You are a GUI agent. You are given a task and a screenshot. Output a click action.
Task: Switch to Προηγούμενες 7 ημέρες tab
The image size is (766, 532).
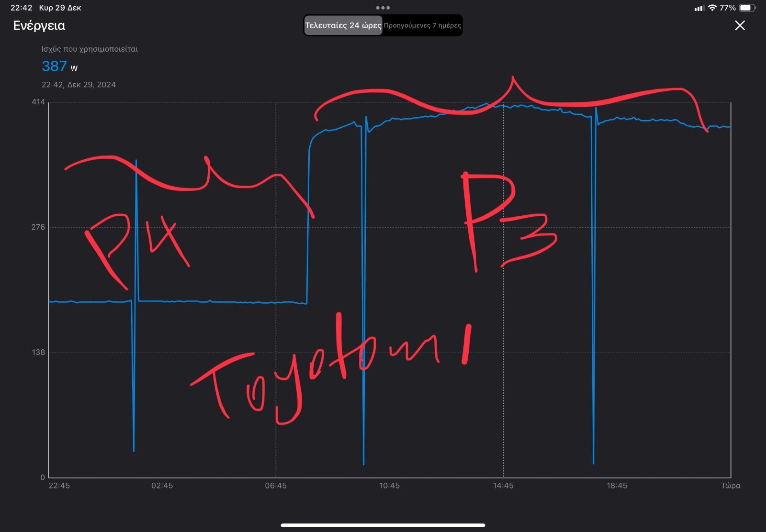(x=422, y=25)
